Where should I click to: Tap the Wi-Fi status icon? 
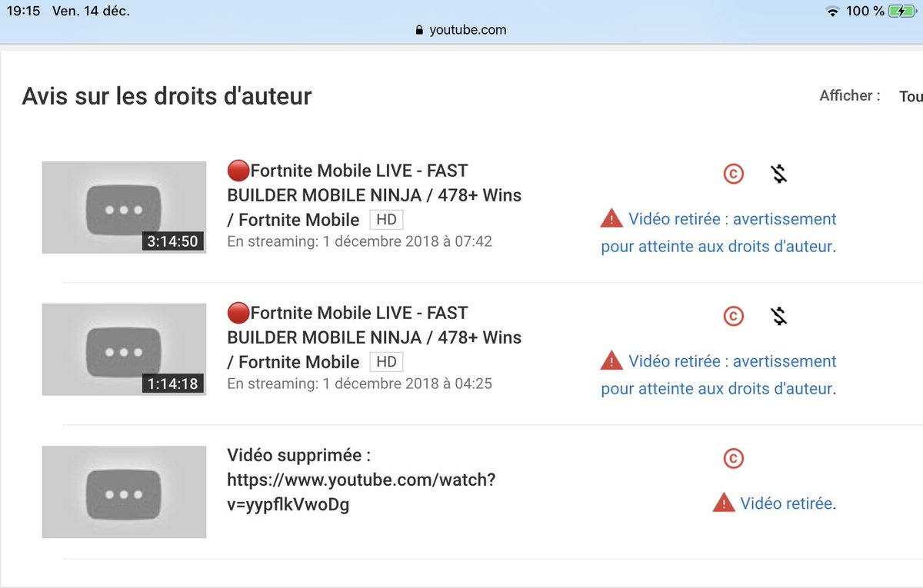[831, 12]
